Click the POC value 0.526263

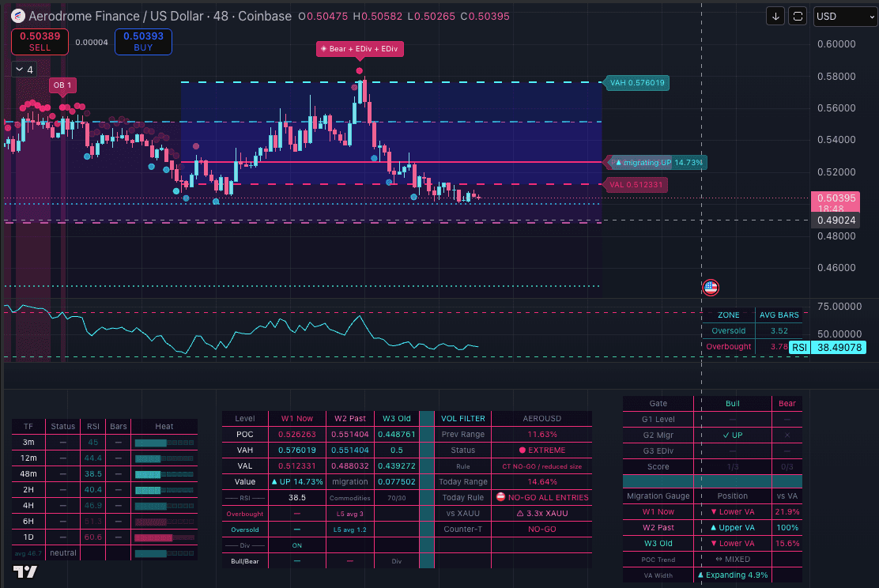[297, 435]
